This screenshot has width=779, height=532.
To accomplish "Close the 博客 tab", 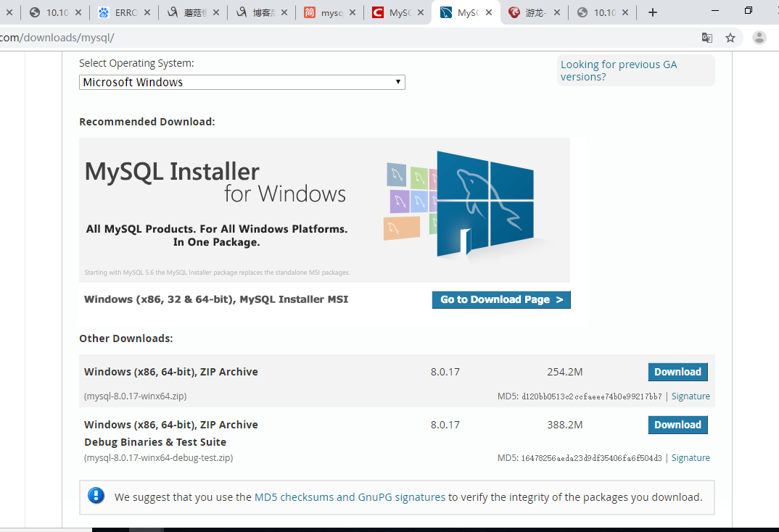I will (284, 12).
